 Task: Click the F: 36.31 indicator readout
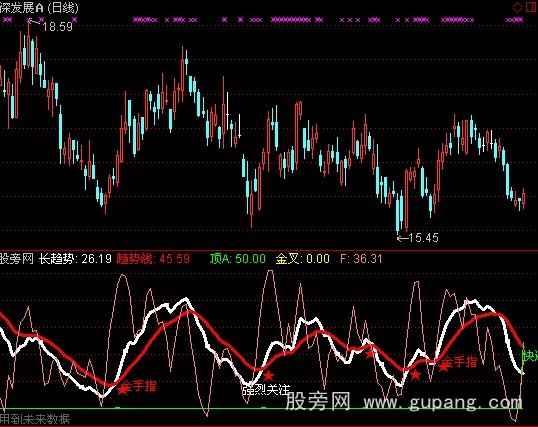[361, 258]
